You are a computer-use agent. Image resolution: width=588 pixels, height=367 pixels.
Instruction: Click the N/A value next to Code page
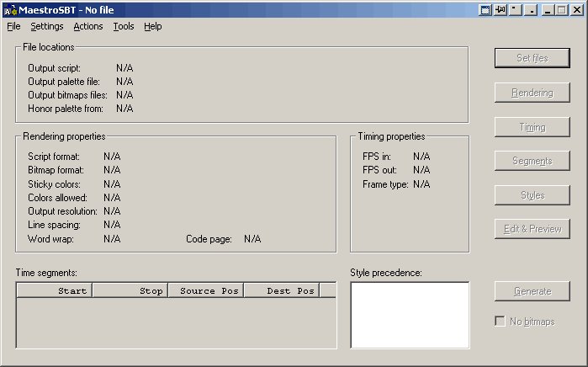[x=252, y=239]
